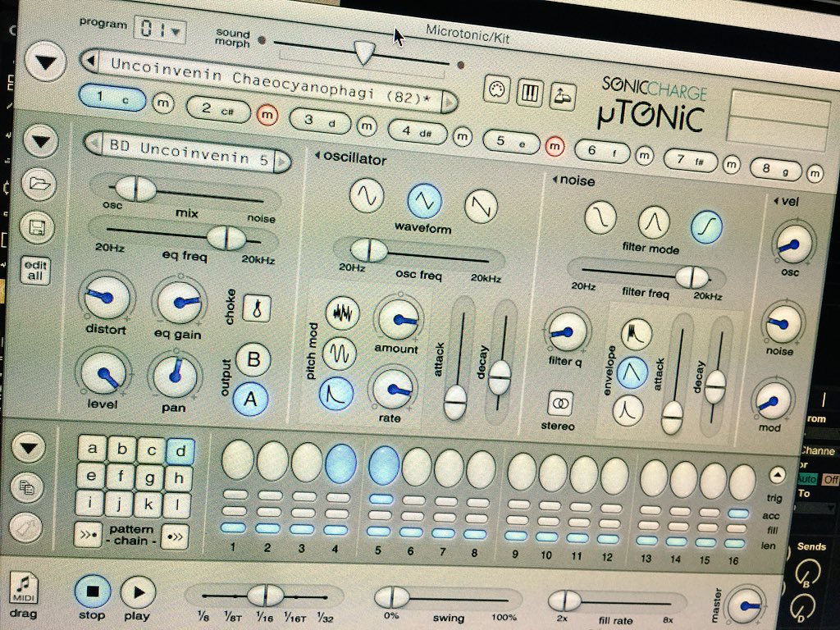Select the triangle waveform button
Image resolution: width=840 pixels, height=630 pixels.
click(x=424, y=200)
